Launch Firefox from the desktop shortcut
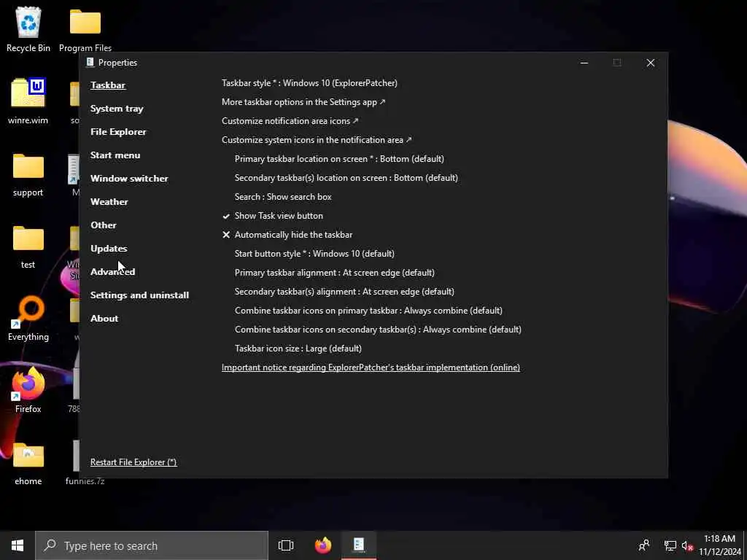 click(28, 391)
